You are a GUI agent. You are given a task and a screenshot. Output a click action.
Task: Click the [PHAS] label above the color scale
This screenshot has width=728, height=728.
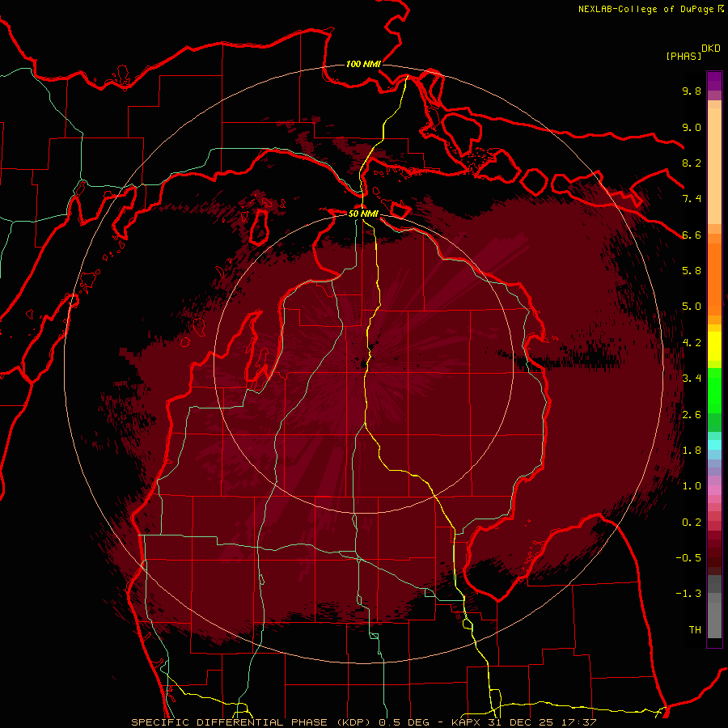pyautogui.click(x=684, y=57)
